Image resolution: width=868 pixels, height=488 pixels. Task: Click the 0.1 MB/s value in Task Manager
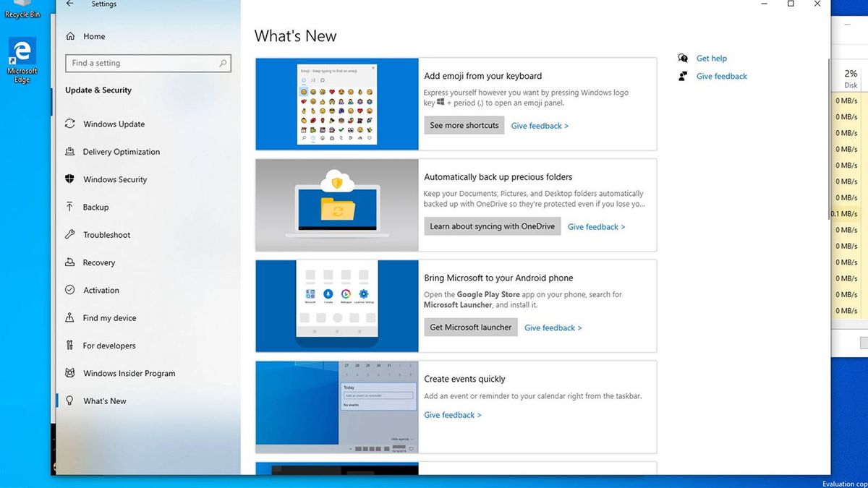pyautogui.click(x=845, y=214)
